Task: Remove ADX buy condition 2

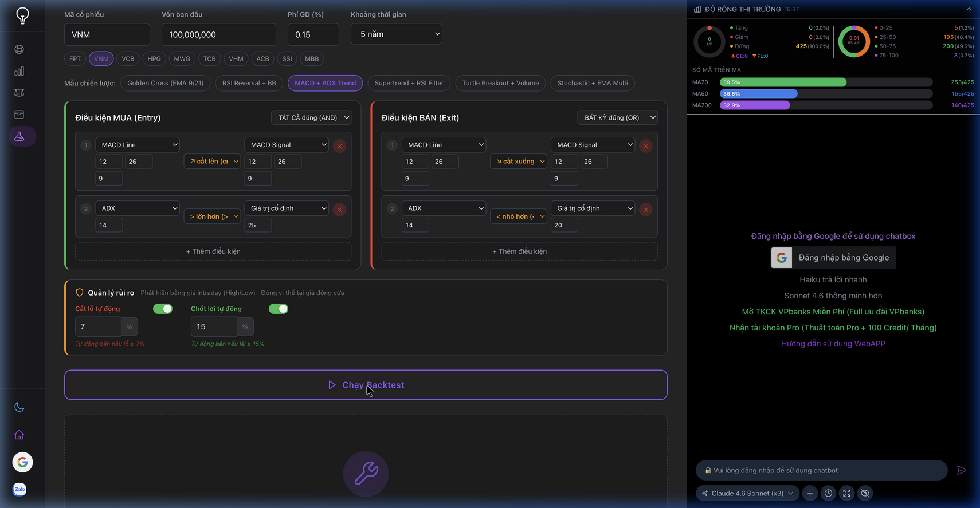Action: pyautogui.click(x=339, y=210)
